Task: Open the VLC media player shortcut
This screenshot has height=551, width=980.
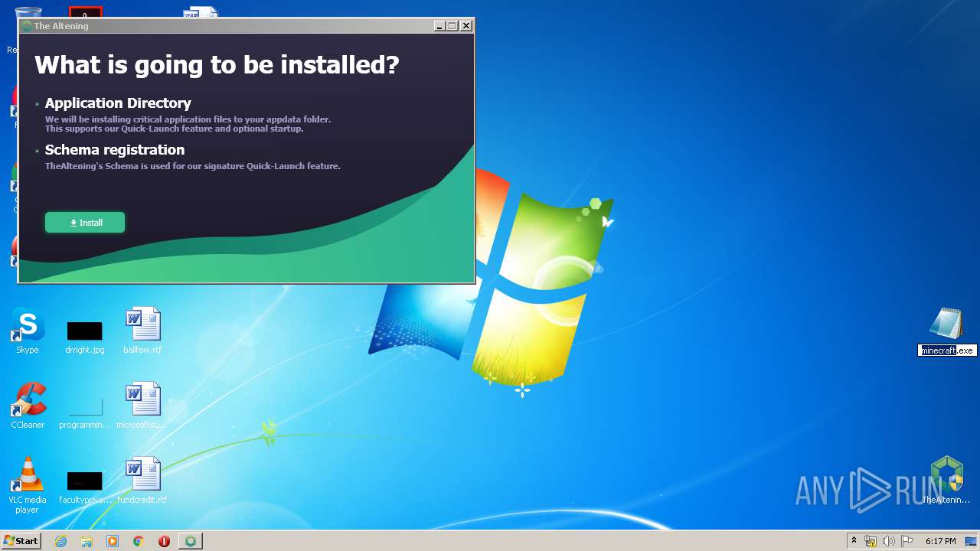Action: [x=28, y=486]
